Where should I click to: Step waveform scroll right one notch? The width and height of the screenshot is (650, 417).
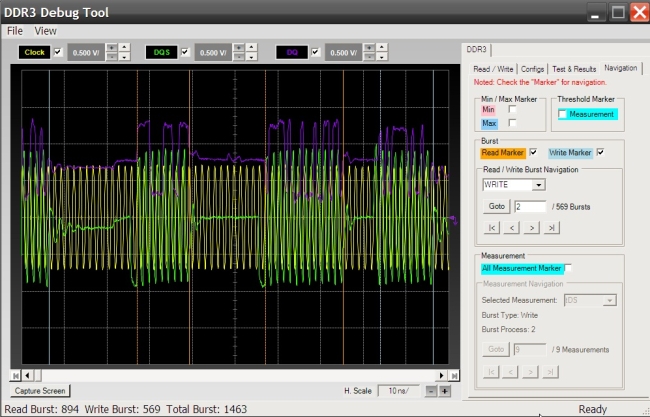pyautogui.click(x=441, y=376)
